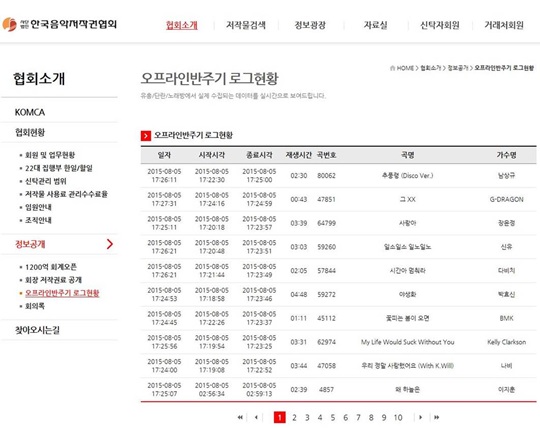Open the 임원안내 sidebar link
This screenshot has height=428, width=540.
(x=38, y=207)
